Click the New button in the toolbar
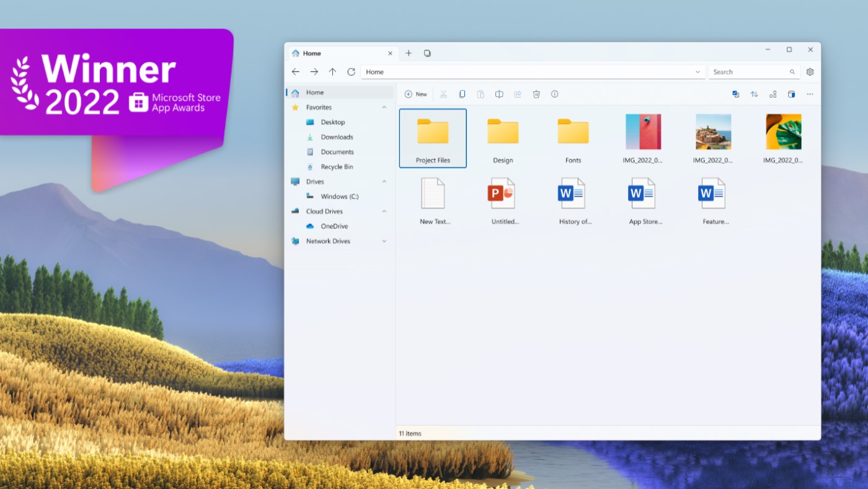The image size is (868, 489). (415, 94)
